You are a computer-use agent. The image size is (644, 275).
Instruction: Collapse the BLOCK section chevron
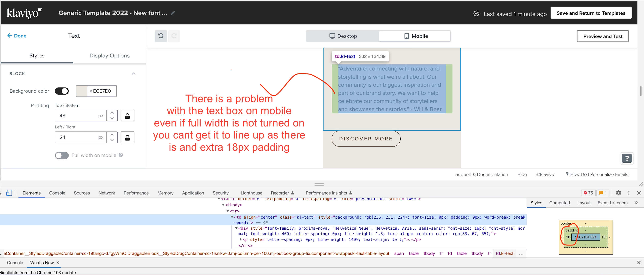coord(133,74)
